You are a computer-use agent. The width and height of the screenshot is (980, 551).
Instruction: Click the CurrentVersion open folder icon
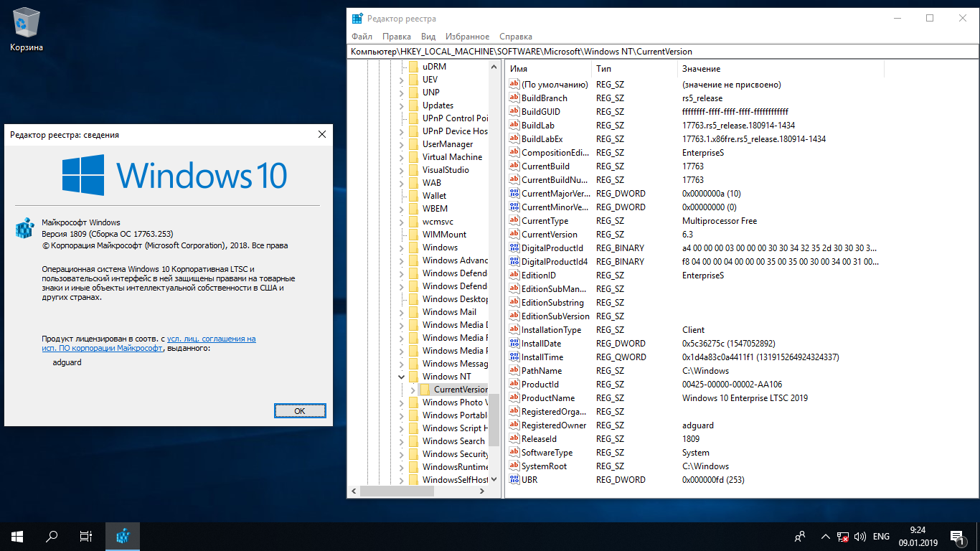click(425, 390)
